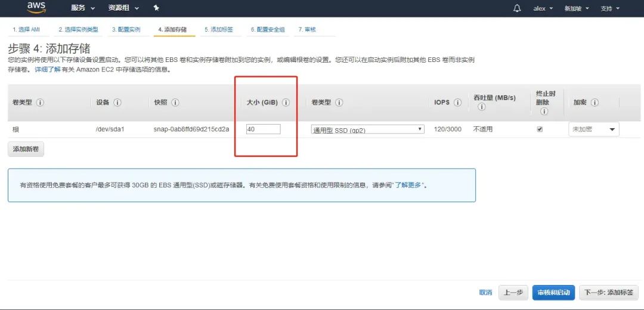Click the 详细了解 link

click(48, 70)
